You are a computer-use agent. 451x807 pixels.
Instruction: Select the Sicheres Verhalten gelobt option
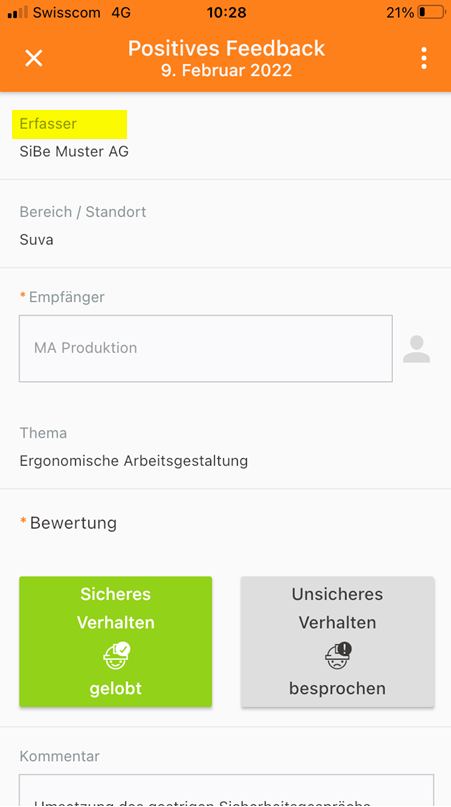click(116, 641)
